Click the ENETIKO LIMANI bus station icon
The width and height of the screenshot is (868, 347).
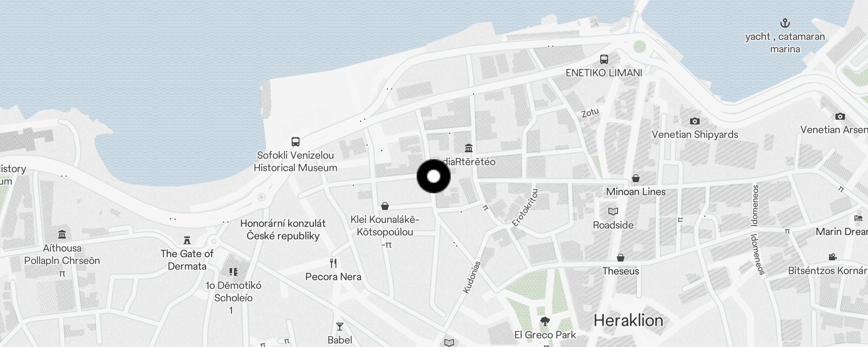click(x=604, y=59)
